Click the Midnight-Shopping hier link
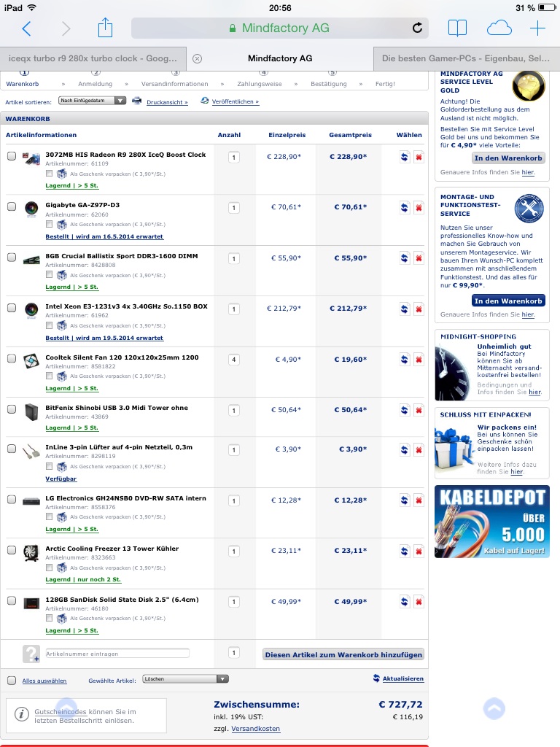The width and height of the screenshot is (560, 747). click(534, 392)
